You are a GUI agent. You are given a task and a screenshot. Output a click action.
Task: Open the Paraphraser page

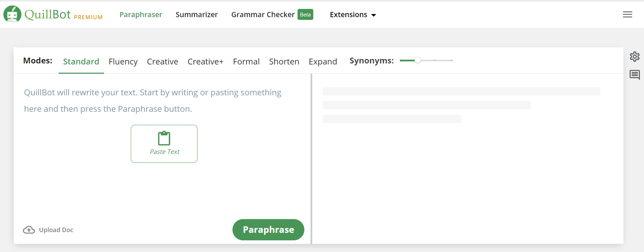[x=141, y=14]
